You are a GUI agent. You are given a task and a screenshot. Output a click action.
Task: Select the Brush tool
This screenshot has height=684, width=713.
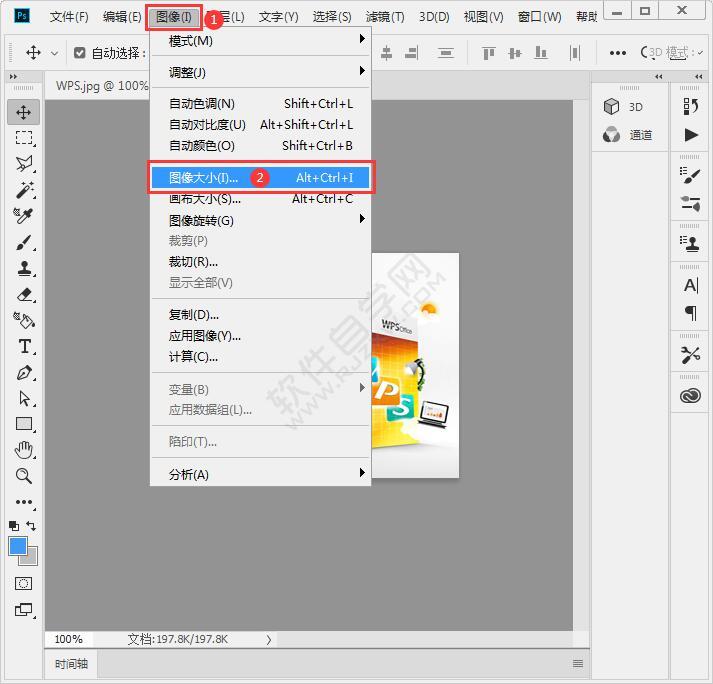coord(24,242)
